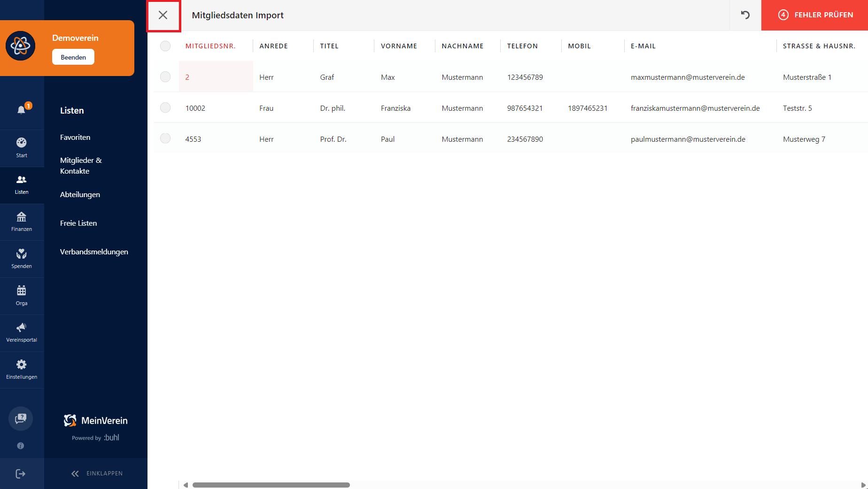Click the MeinVerein logo
This screenshot has height=489, width=868.
pos(96,420)
